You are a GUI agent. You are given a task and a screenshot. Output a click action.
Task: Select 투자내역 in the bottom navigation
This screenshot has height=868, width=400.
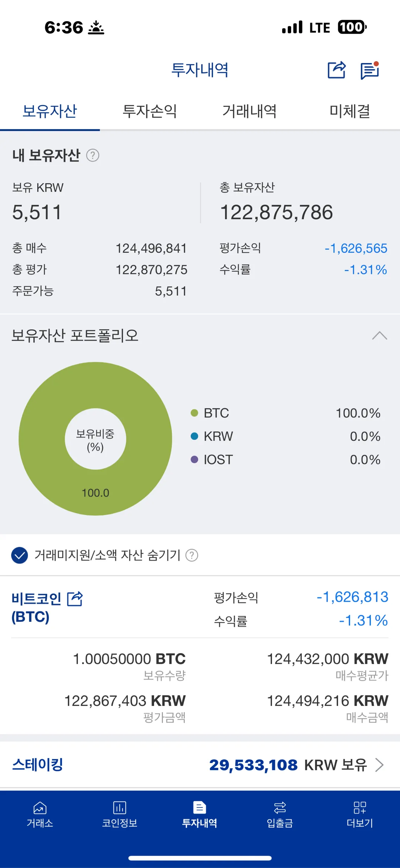[x=200, y=814]
